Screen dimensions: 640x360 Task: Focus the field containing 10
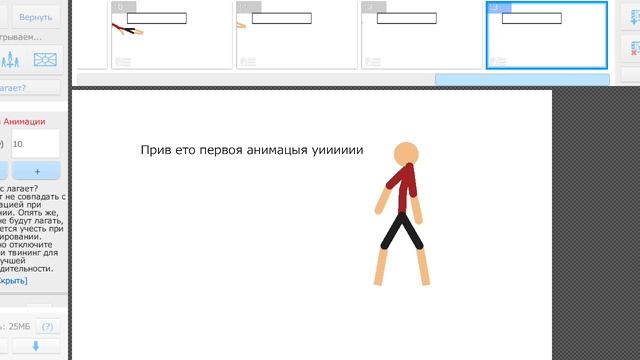click(x=36, y=144)
